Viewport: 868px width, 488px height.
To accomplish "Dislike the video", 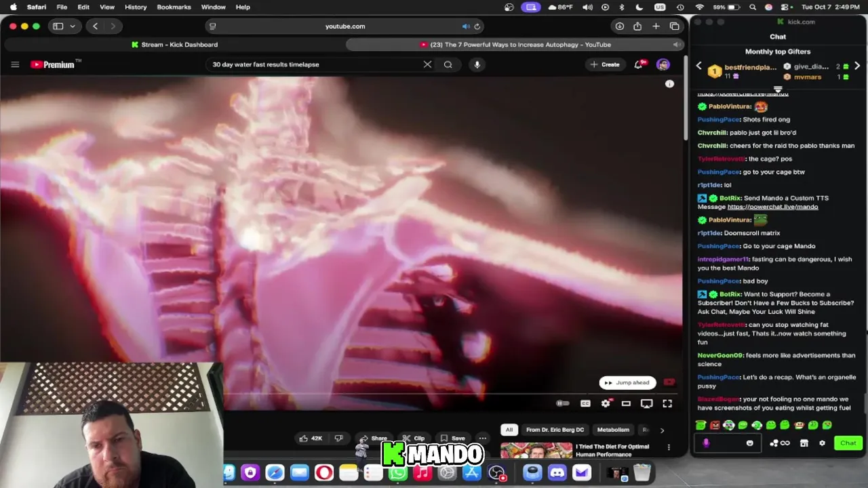I will (338, 439).
